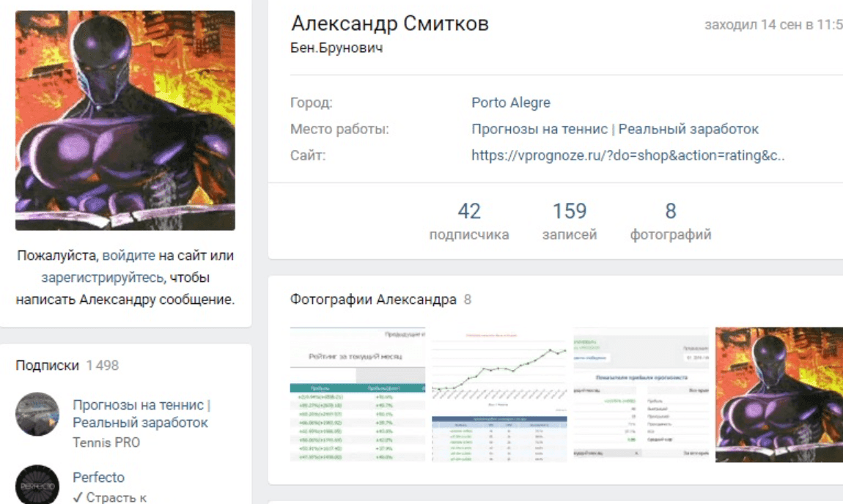Open the workplace link Прогнозы на теннис

615,129
